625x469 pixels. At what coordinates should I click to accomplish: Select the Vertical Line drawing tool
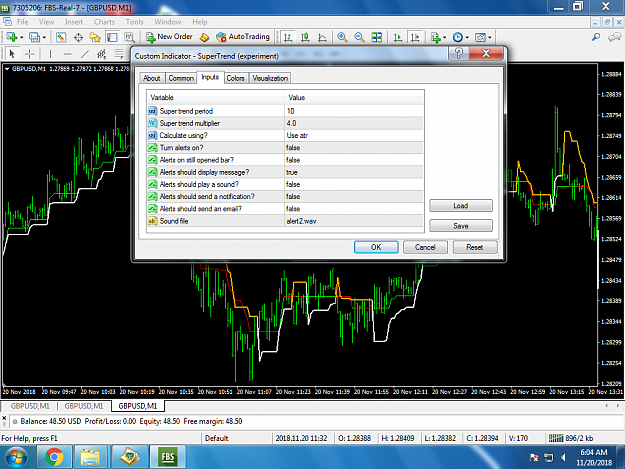(x=50, y=53)
